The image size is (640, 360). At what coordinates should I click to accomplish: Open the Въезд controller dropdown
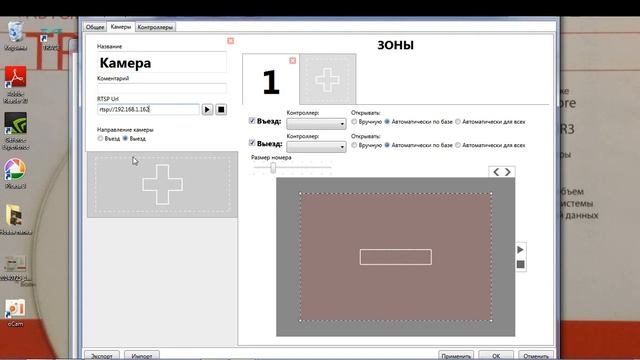point(316,123)
